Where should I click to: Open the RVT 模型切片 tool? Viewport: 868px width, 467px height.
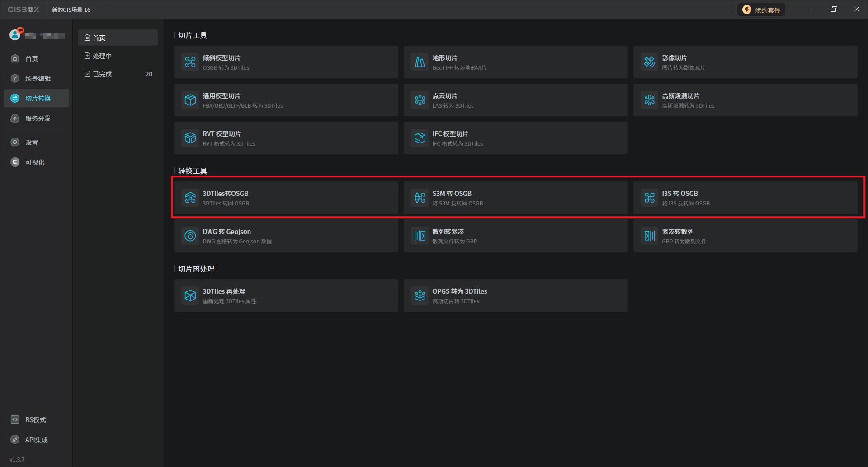[286, 138]
